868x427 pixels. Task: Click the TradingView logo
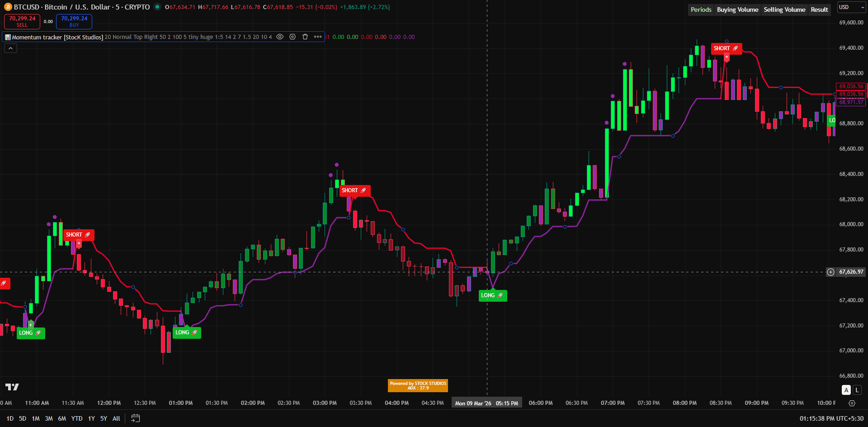point(12,387)
